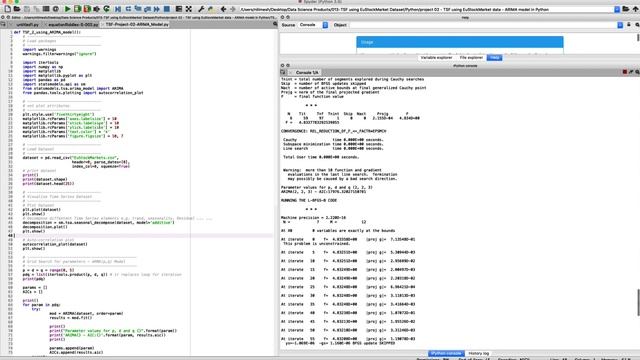Screen dimensions: 640x360
Task: Maximize the current pane
Action: (x=179, y=9)
